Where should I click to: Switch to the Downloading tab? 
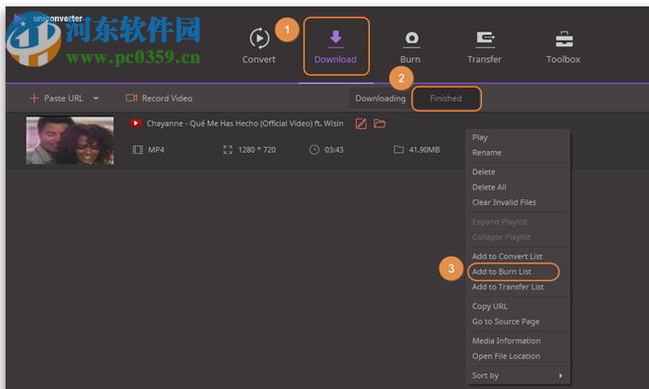pos(380,98)
